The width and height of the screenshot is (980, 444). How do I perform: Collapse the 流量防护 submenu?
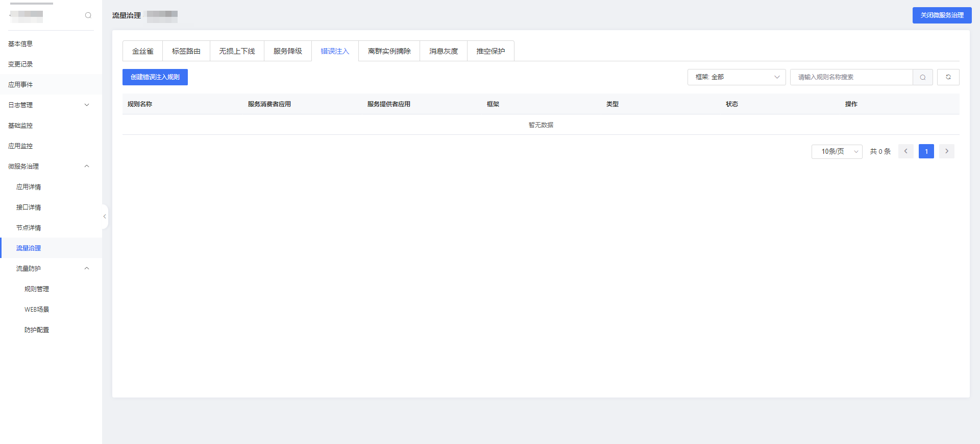pyautogui.click(x=87, y=268)
